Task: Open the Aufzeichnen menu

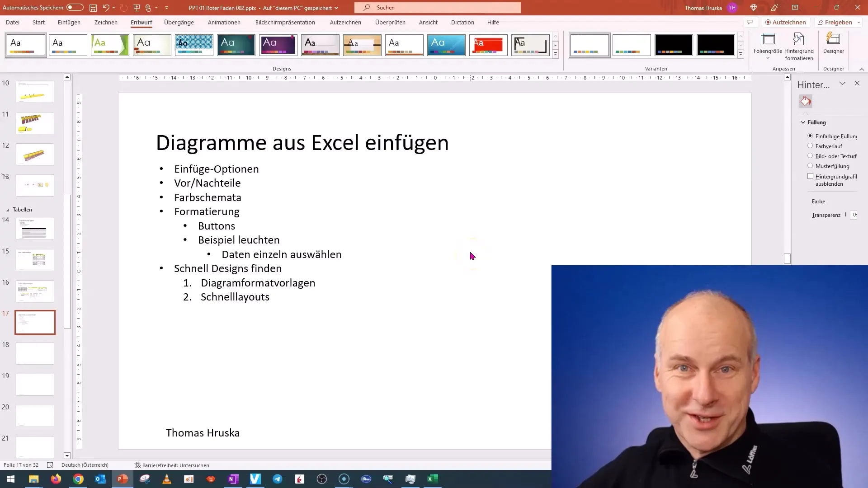Action: (x=346, y=22)
